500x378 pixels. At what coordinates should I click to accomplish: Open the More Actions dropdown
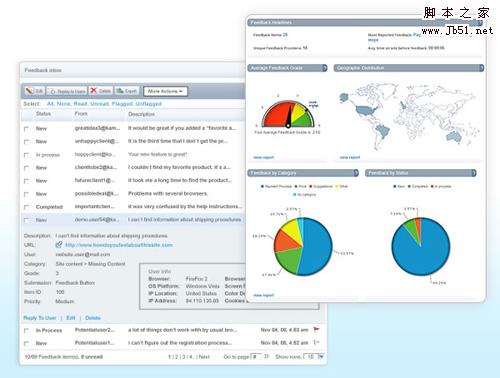coord(165,91)
